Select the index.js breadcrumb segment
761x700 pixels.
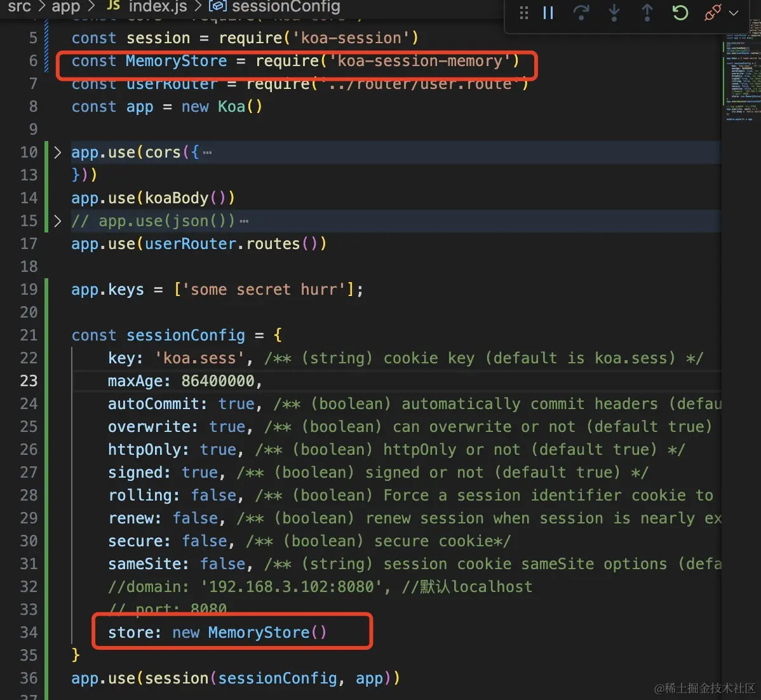coord(158,7)
